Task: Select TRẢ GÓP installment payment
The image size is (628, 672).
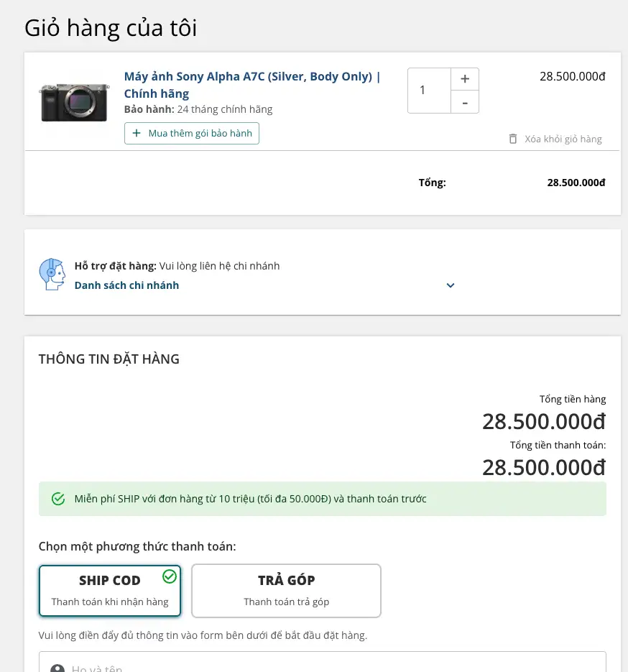Action: click(286, 591)
